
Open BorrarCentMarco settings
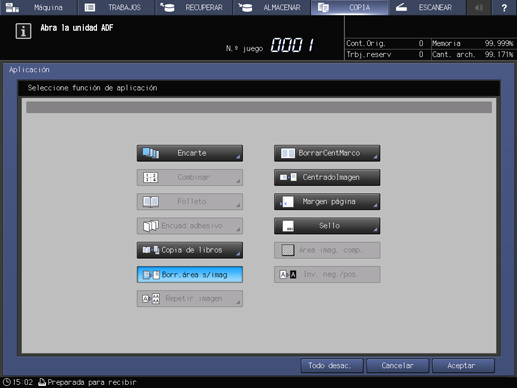(x=327, y=153)
